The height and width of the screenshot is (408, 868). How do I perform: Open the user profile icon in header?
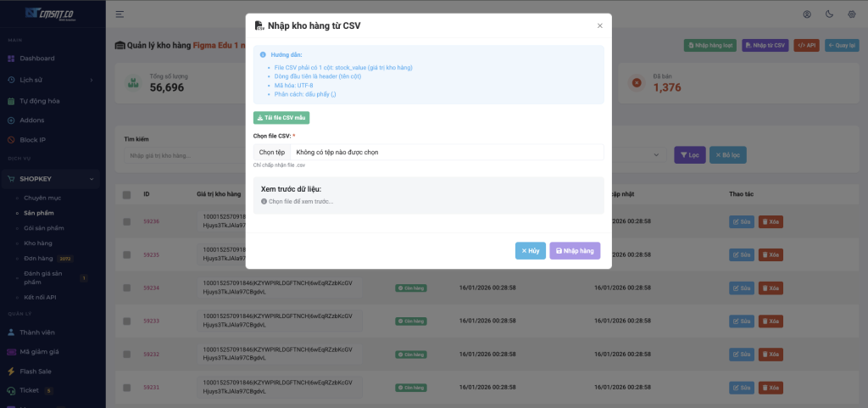807,14
